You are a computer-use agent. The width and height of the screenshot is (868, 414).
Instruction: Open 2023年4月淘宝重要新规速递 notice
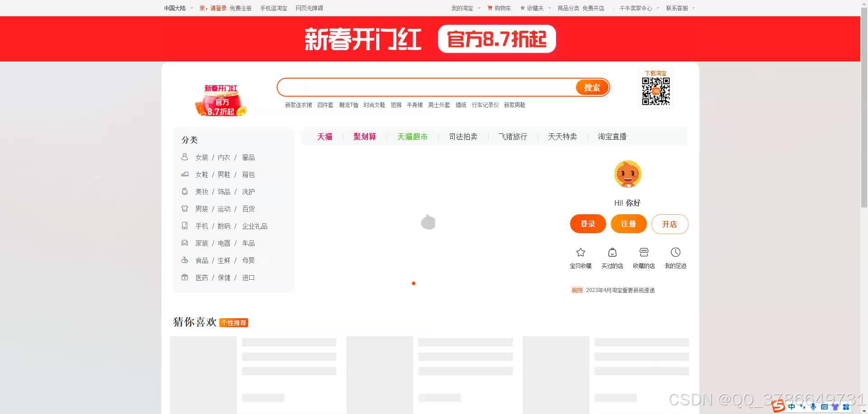click(x=620, y=290)
